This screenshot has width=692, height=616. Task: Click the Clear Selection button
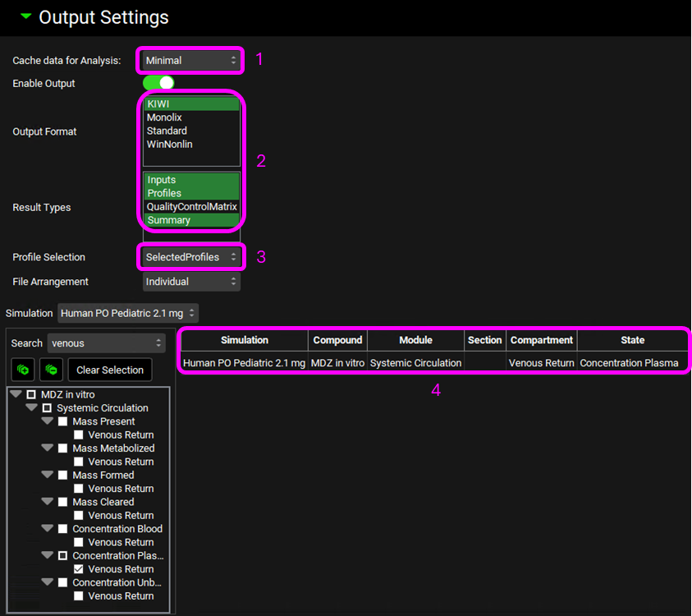click(x=110, y=370)
